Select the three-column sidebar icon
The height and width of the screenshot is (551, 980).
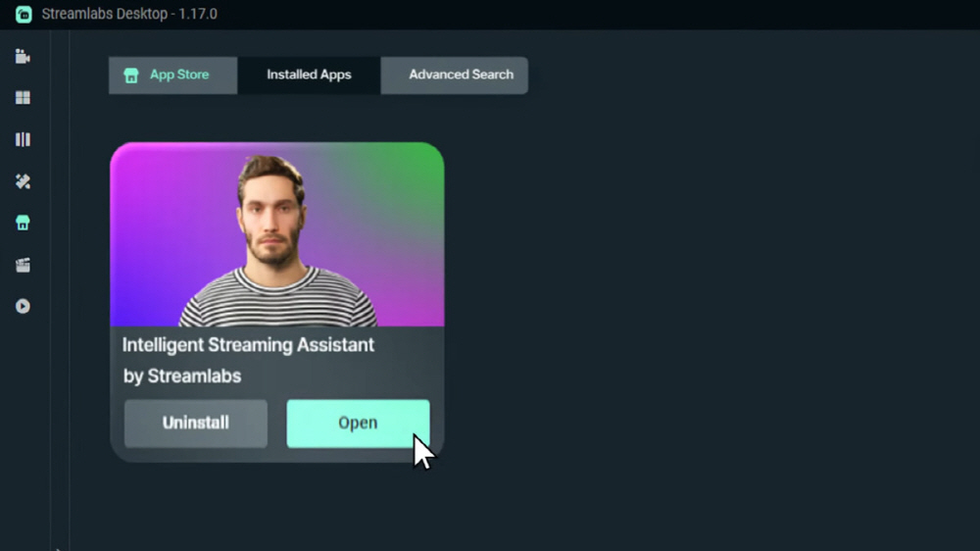[23, 139]
